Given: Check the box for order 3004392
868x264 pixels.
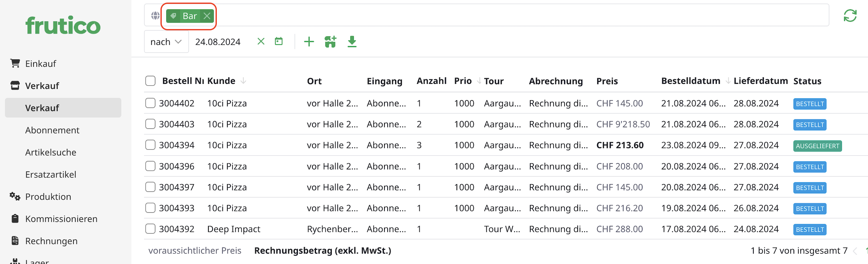Looking at the screenshot, I should [x=150, y=229].
